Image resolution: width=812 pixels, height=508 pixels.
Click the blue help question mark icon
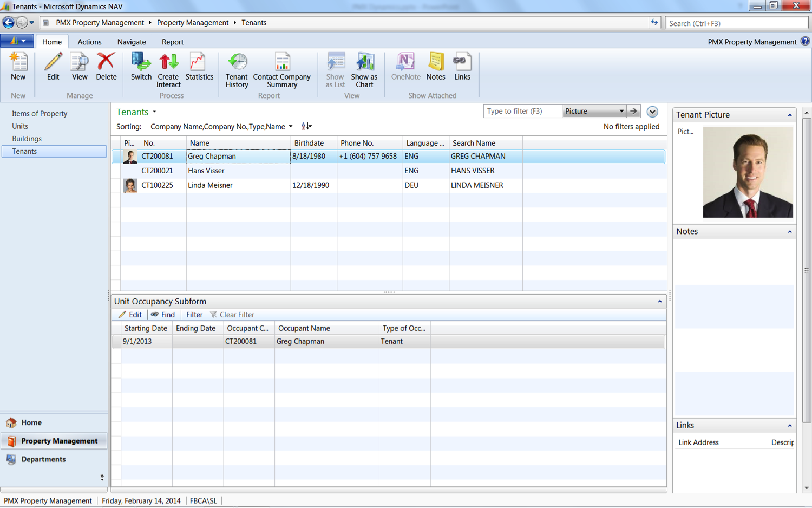coord(805,41)
